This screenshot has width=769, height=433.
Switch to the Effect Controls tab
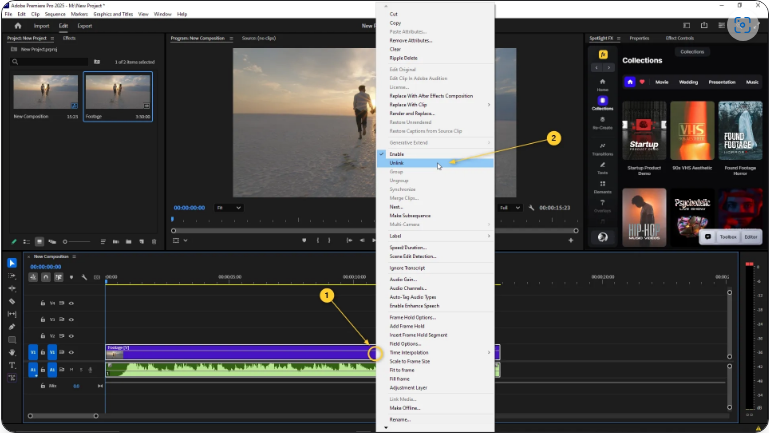(679, 38)
